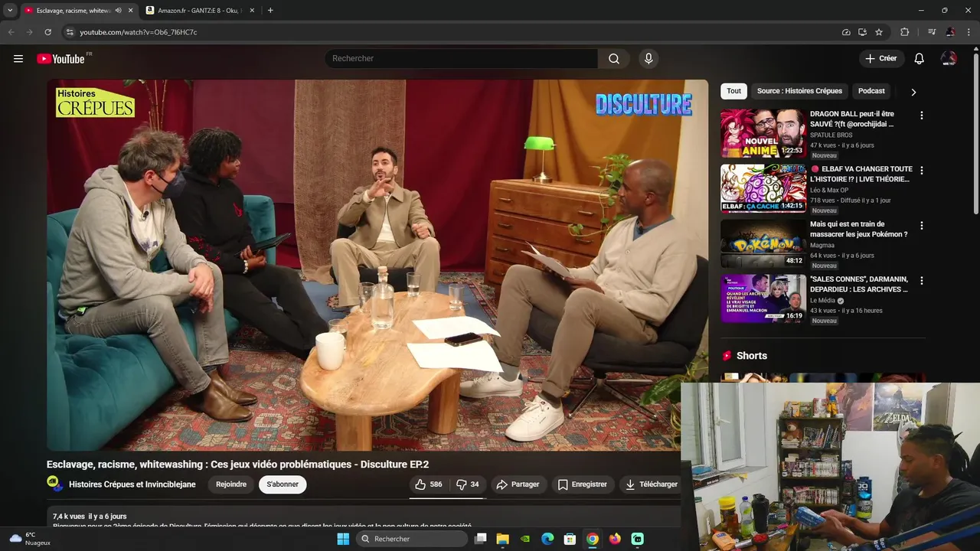The height and width of the screenshot is (551, 980).
Task: Expand the video description box
Action: coord(364,518)
